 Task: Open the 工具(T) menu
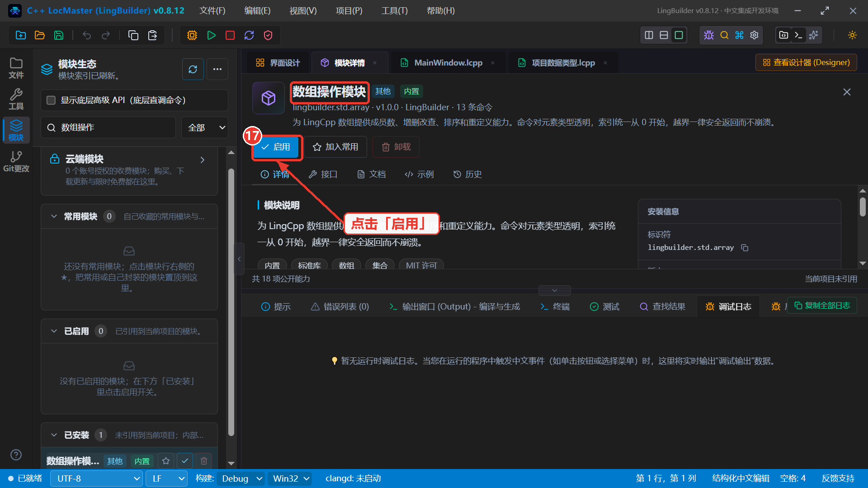coord(394,11)
